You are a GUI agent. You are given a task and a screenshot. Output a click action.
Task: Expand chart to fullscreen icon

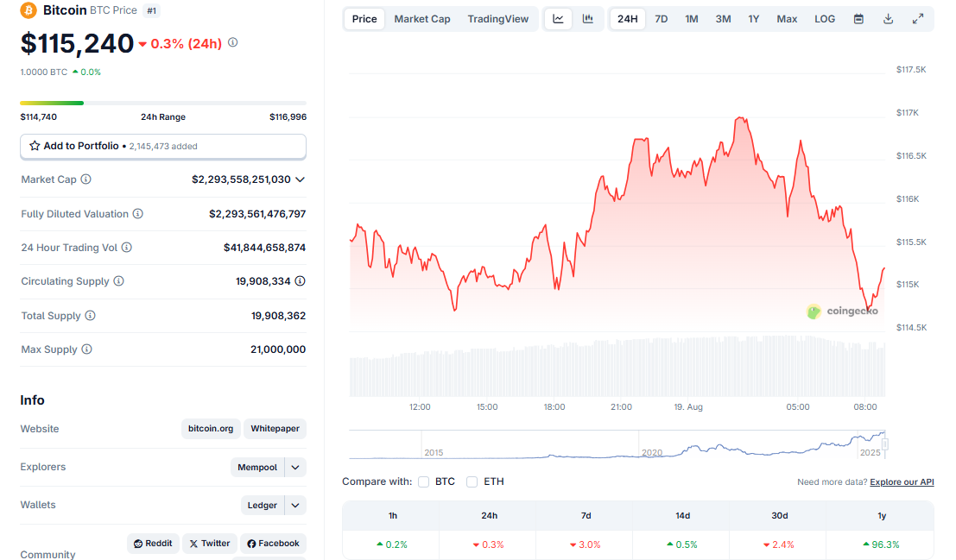point(918,19)
